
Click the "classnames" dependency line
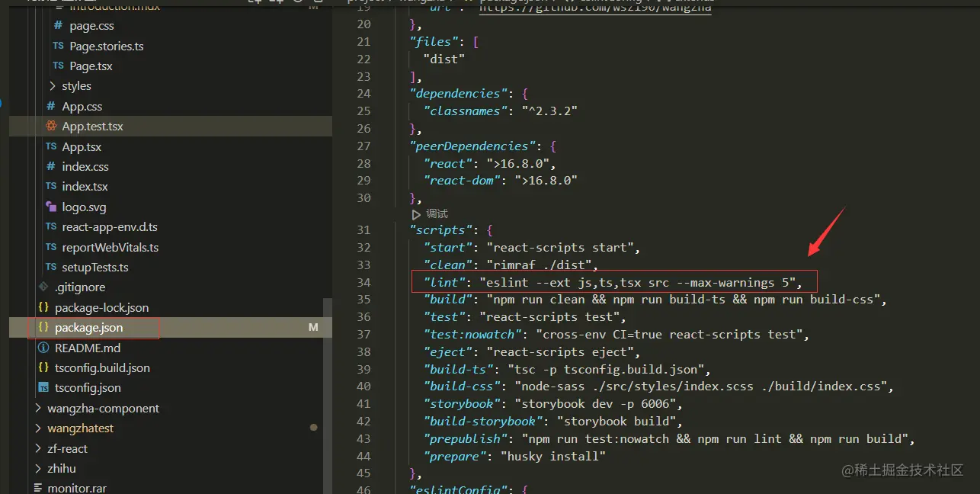(x=500, y=111)
